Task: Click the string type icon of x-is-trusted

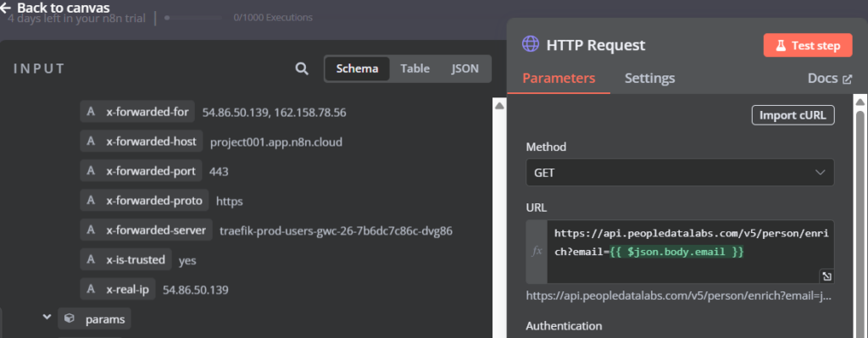Action: click(x=91, y=259)
